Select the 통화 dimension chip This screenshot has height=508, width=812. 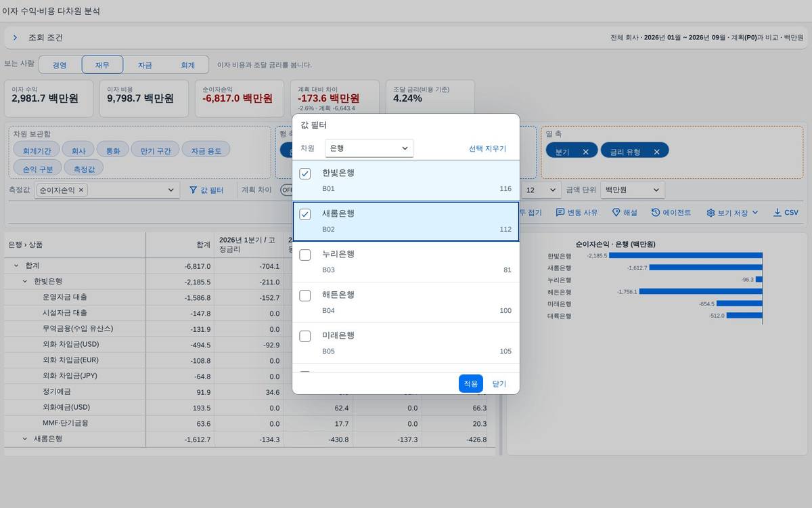[112, 150]
